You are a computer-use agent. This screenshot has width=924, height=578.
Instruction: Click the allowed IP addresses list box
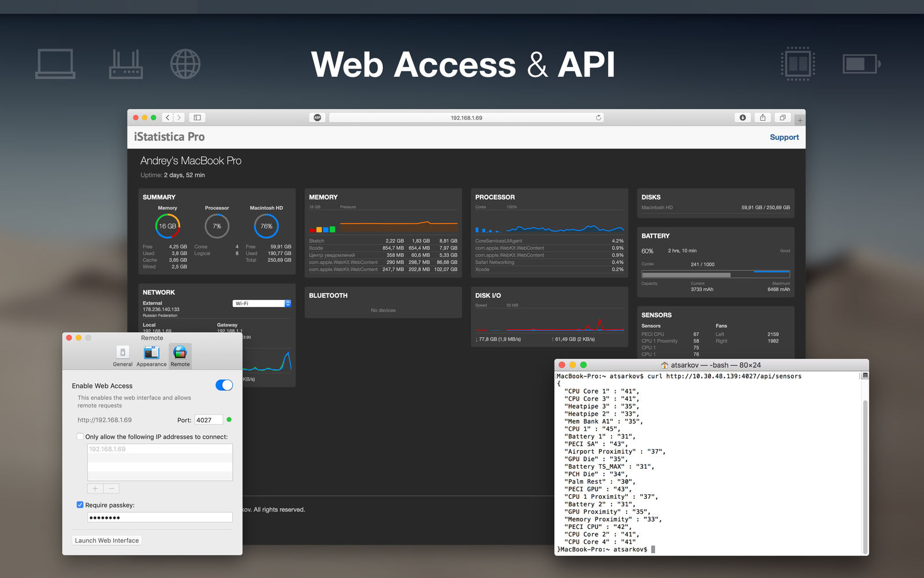[160, 462]
